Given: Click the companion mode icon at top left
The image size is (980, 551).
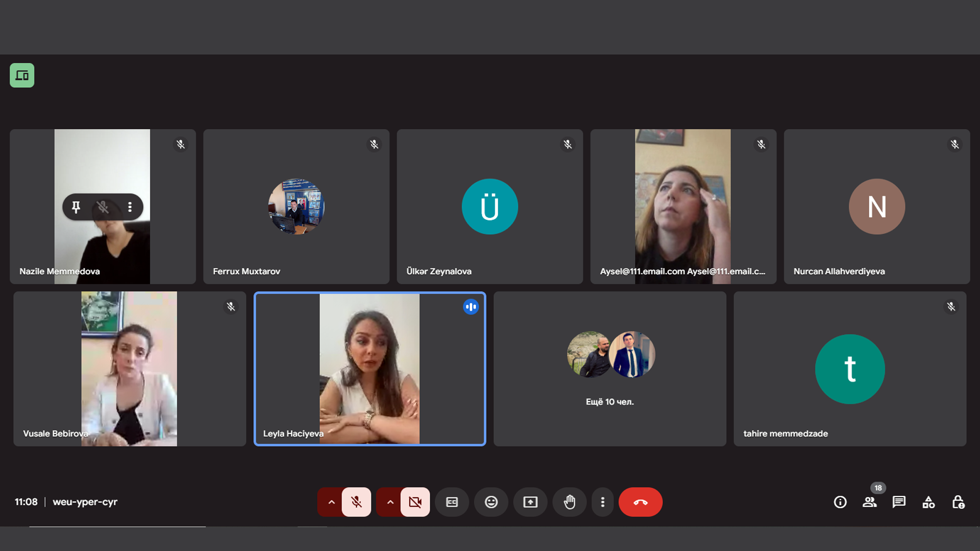Looking at the screenshot, I should [x=22, y=75].
